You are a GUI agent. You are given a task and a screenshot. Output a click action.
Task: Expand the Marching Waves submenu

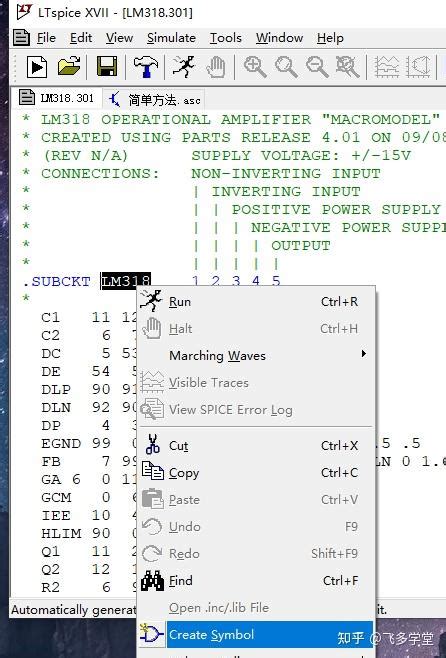[x=255, y=355]
